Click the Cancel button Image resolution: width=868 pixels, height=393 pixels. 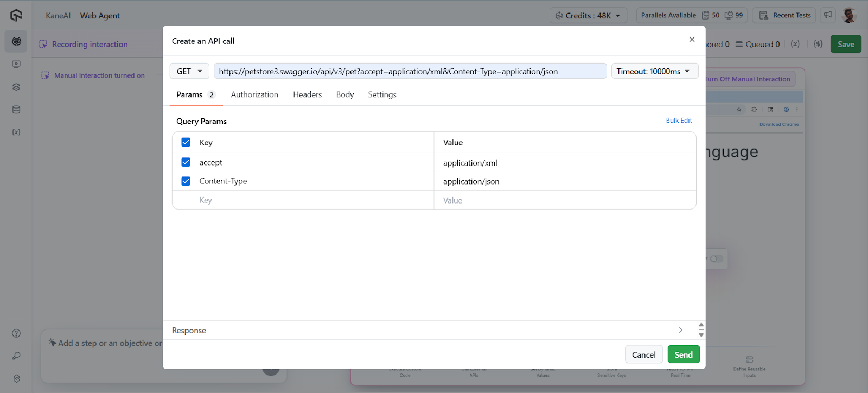point(643,354)
